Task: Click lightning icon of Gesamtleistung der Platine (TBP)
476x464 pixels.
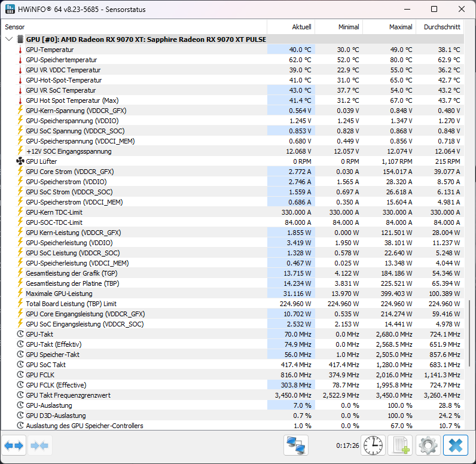Action: pyautogui.click(x=20, y=283)
